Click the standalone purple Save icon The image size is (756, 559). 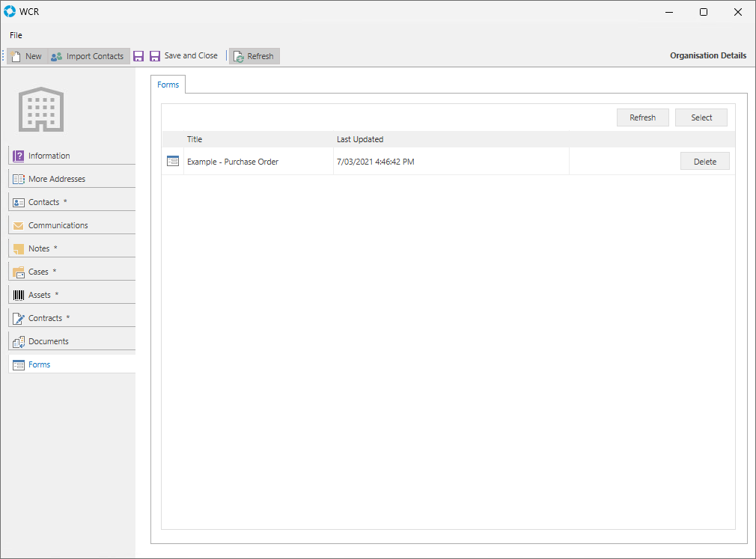[138, 56]
